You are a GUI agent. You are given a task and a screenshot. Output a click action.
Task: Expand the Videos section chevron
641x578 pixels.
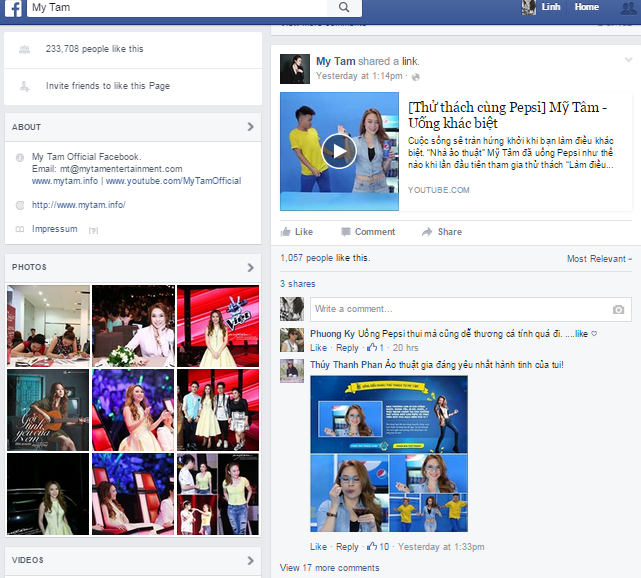[x=250, y=560]
